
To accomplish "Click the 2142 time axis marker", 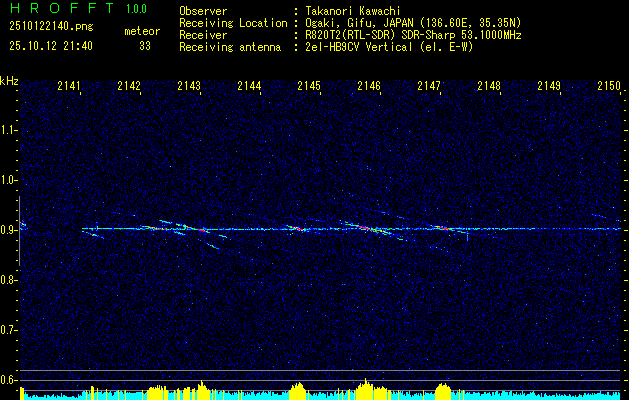I will (x=129, y=85).
